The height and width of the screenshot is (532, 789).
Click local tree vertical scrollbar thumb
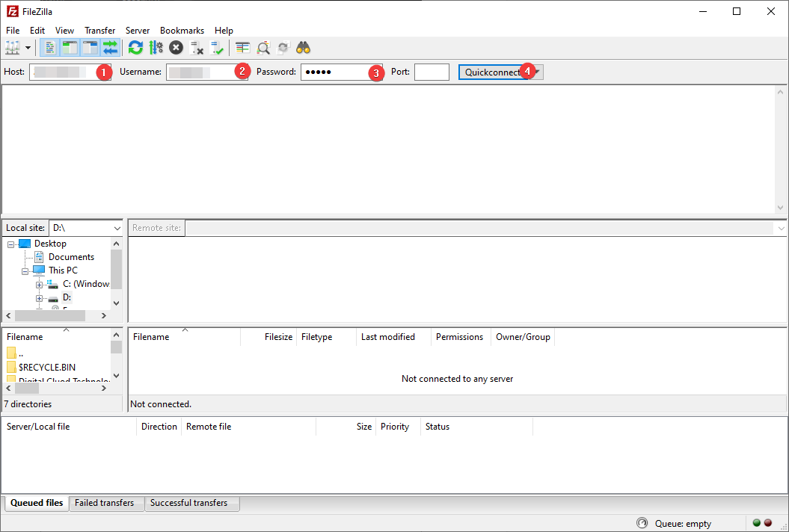[x=116, y=270]
